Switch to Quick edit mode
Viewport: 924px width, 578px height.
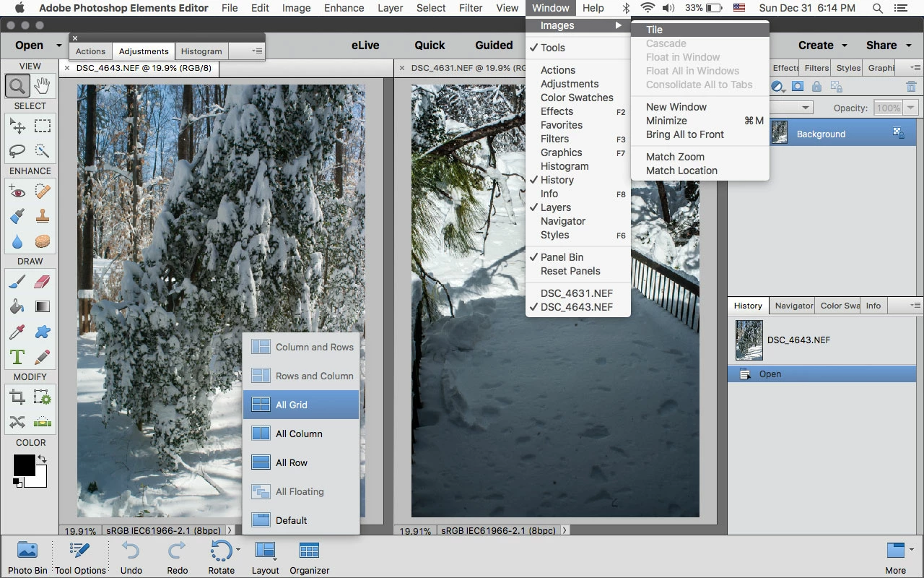tap(430, 45)
